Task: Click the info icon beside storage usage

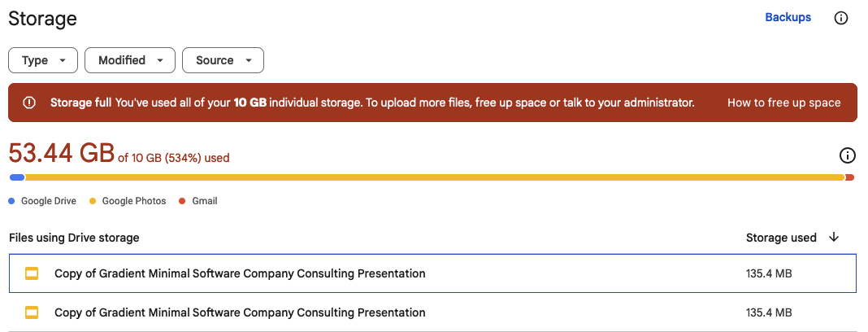Action: [848, 156]
